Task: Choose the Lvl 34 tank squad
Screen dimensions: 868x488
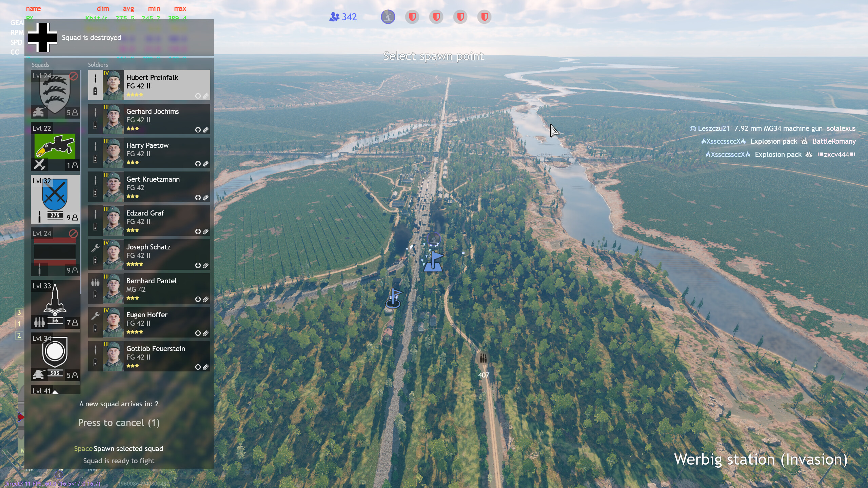Action: 55,357
